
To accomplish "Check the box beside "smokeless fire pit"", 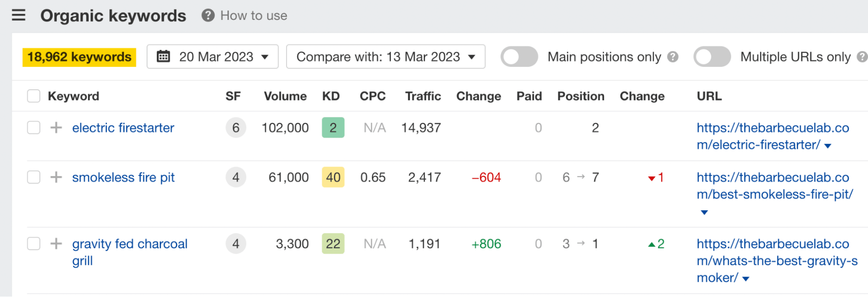I will pyautogui.click(x=33, y=177).
